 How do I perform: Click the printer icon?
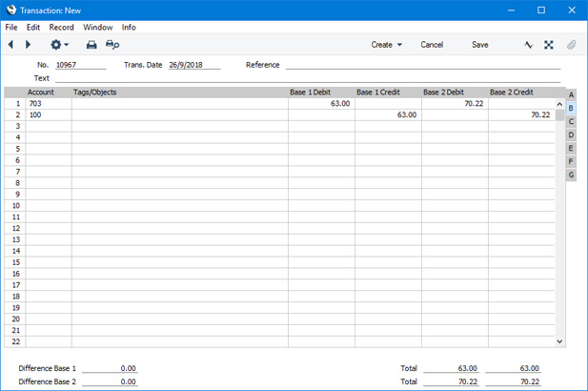pos(91,45)
